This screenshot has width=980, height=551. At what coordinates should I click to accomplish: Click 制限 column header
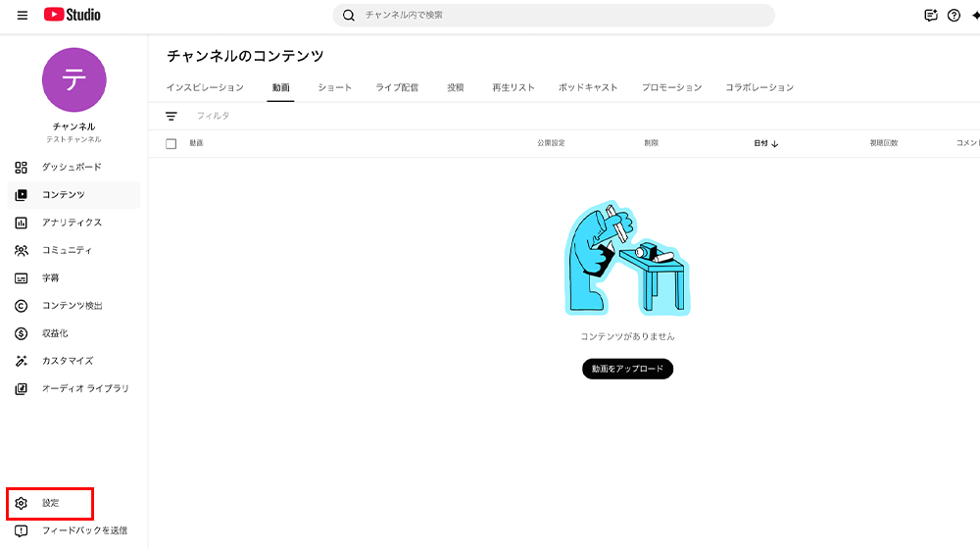click(x=652, y=143)
